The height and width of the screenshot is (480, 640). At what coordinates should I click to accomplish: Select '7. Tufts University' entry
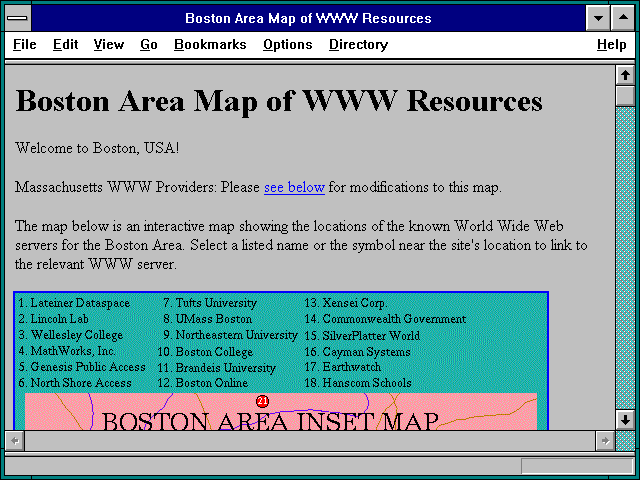click(210, 303)
